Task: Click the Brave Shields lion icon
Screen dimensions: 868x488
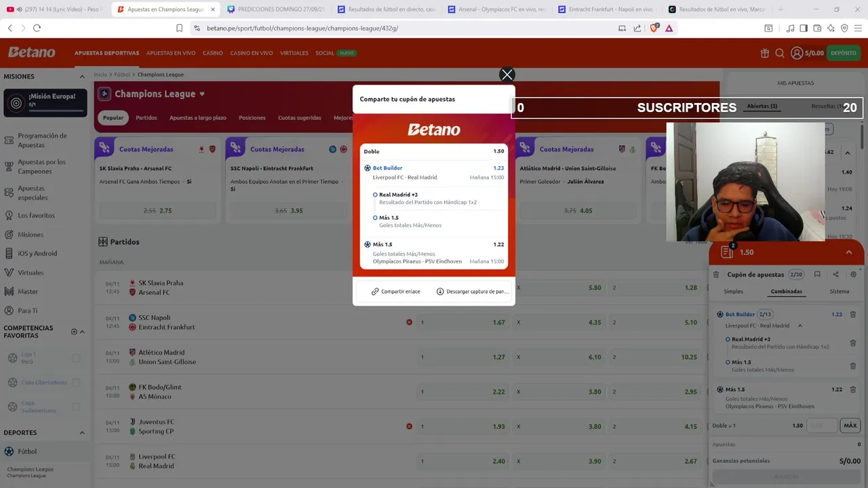Action: pos(654,28)
